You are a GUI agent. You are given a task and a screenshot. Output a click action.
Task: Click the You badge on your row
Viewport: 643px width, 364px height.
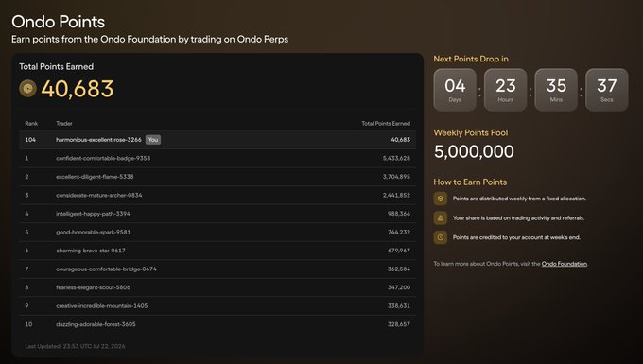click(x=153, y=140)
